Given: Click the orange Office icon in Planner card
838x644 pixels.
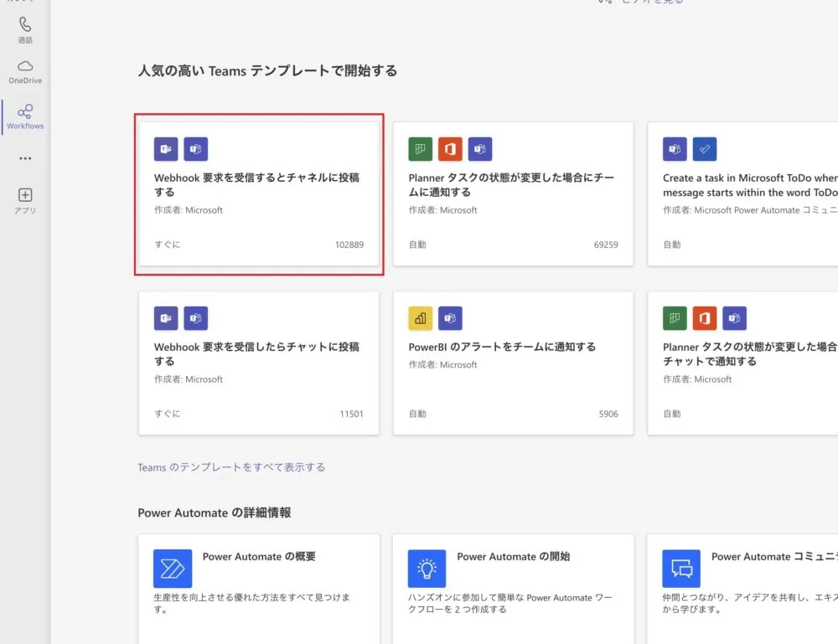Looking at the screenshot, I should pyautogui.click(x=450, y=149).
